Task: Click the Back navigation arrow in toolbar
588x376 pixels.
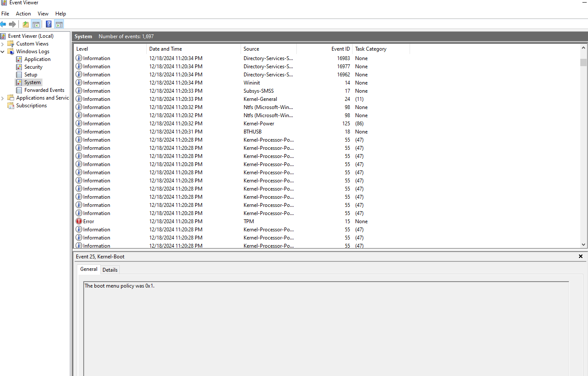Action: 3,24
